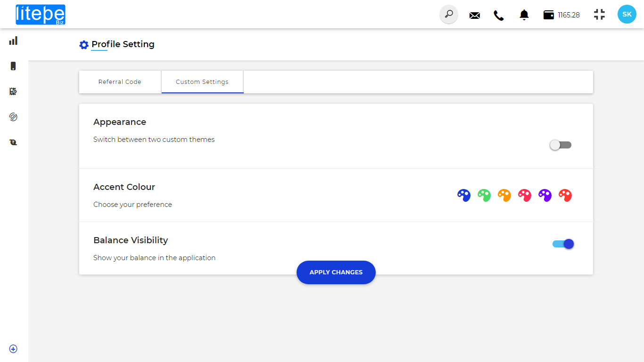
Task: Pick the purple accent colour palette
Action: pyautogui.click(x=545, y=195)
